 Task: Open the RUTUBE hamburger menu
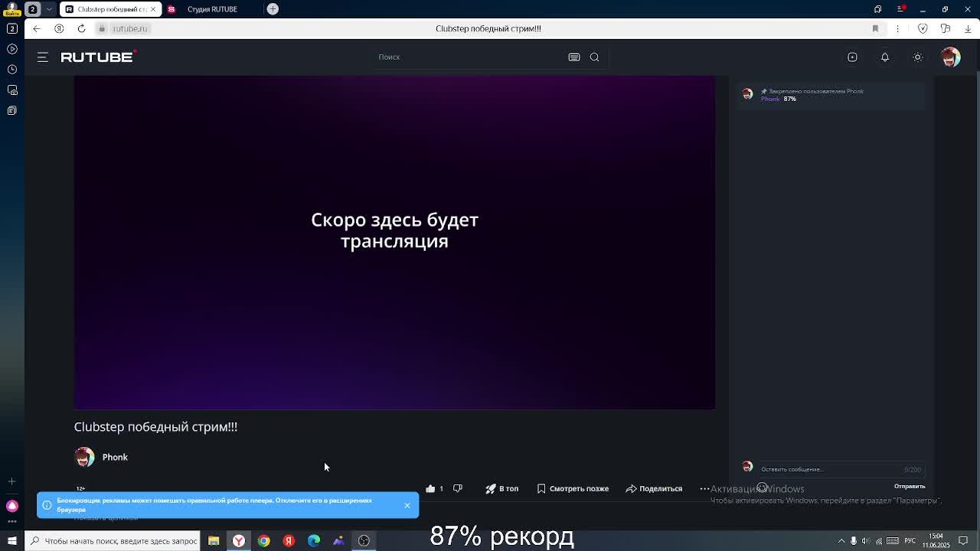(43, 57)
